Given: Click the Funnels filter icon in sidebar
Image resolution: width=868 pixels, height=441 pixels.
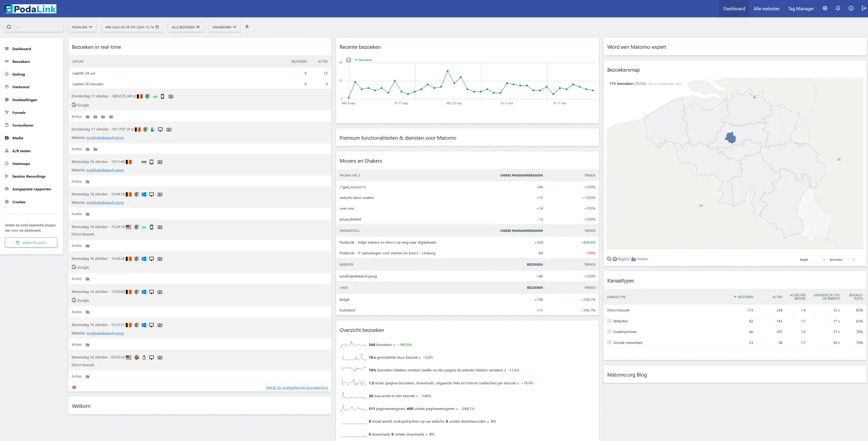Looking at the screenshot, I should click(x=7, y=113).
